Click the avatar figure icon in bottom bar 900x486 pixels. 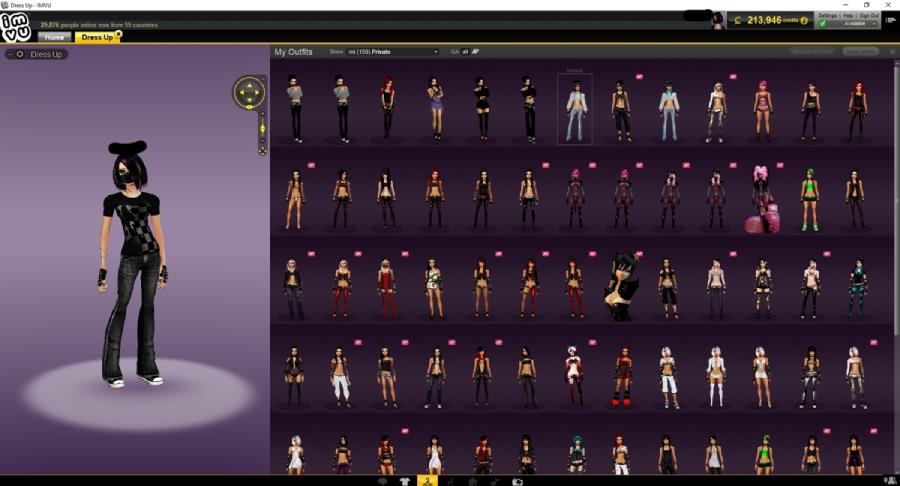(x=450, y=481)
